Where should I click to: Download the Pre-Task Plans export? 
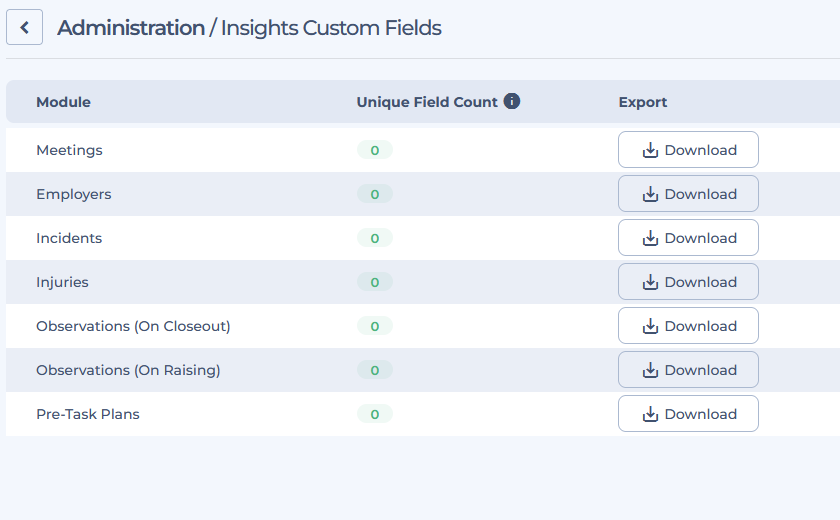click(x=688, y=413)
